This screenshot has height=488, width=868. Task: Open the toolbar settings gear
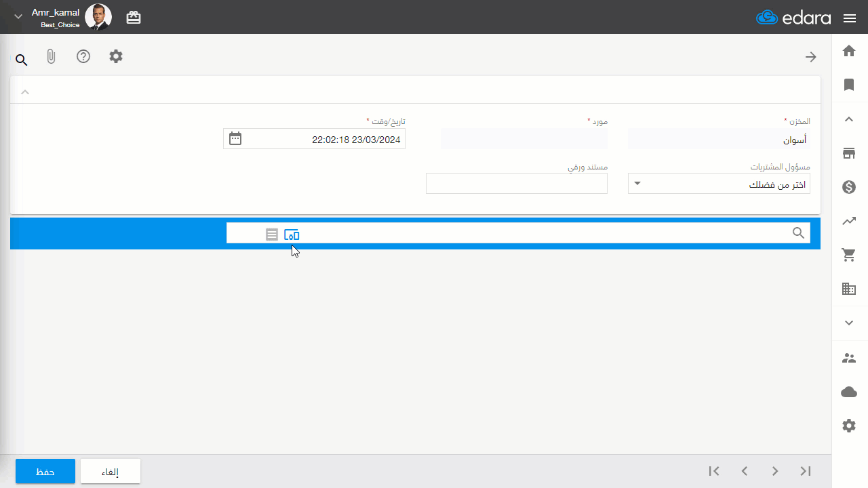pyautogui.click(x=116, y=56)
